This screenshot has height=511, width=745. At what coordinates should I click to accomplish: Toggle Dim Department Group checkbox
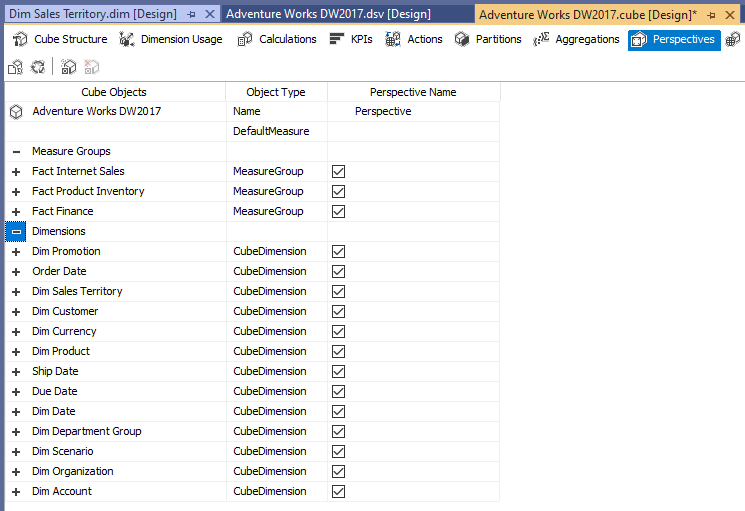tap(338, 431)
